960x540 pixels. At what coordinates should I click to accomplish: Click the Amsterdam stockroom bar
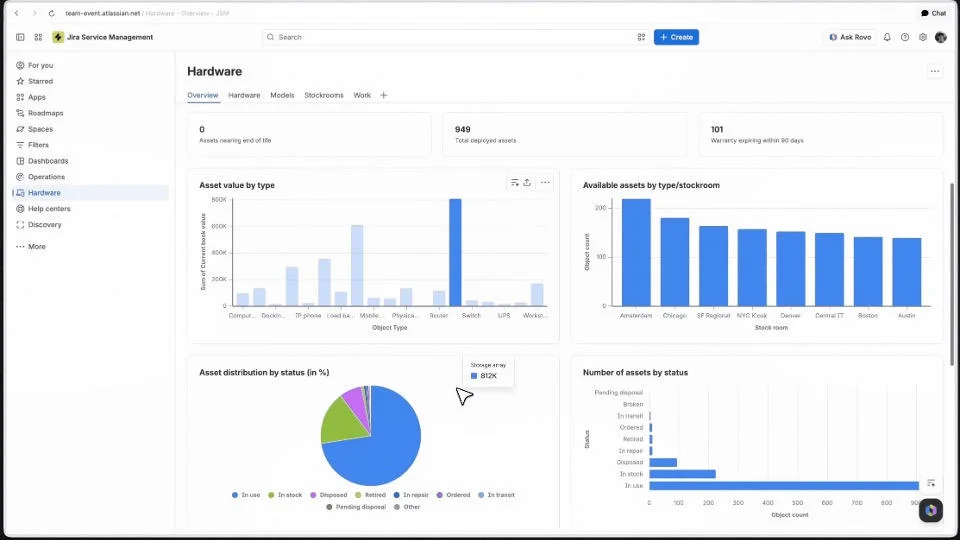(636, 252)
